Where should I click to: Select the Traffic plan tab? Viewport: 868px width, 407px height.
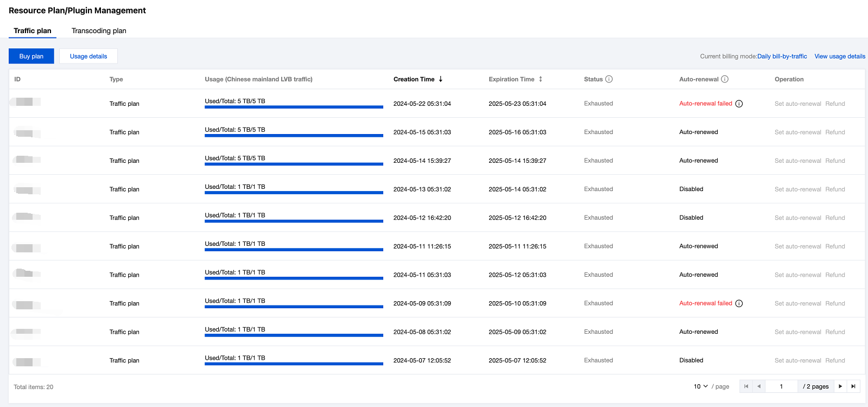(x=33, y=31)
